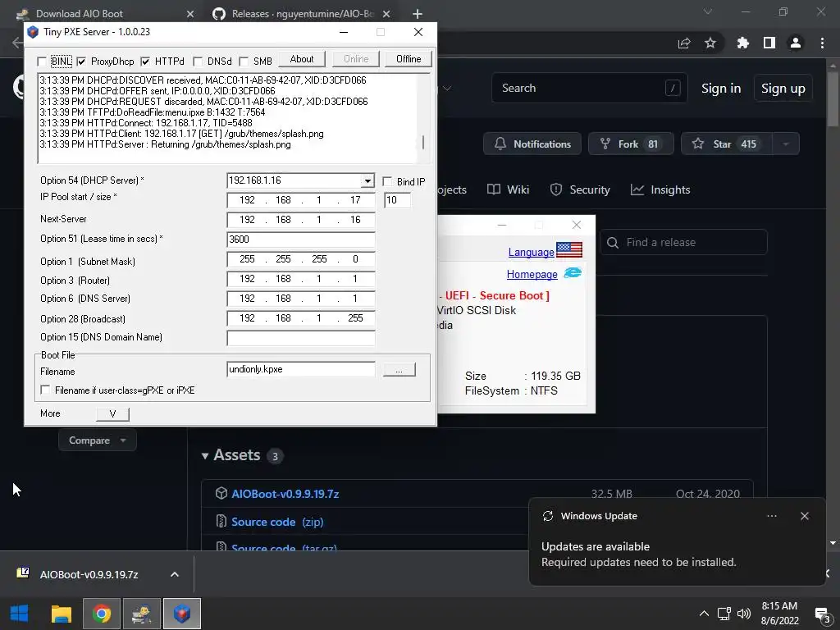Image resolution: width=840 pixels, height=630 pixels.
Task: Open Chrome profile icon
Action: coord(796,43)
